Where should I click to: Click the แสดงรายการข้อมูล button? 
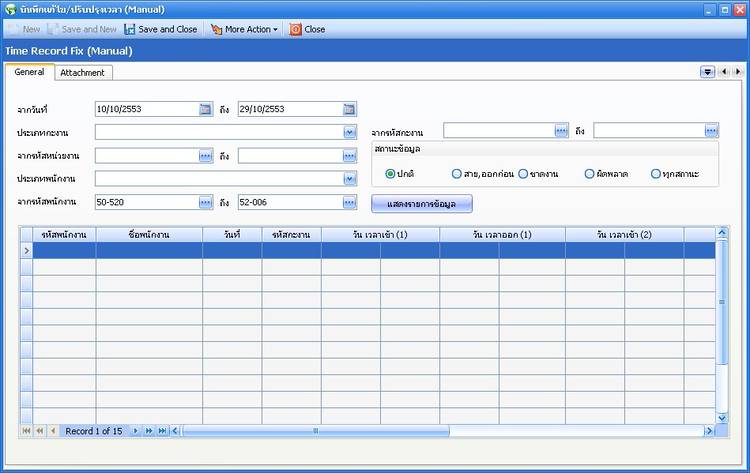(x=421, y=203)
